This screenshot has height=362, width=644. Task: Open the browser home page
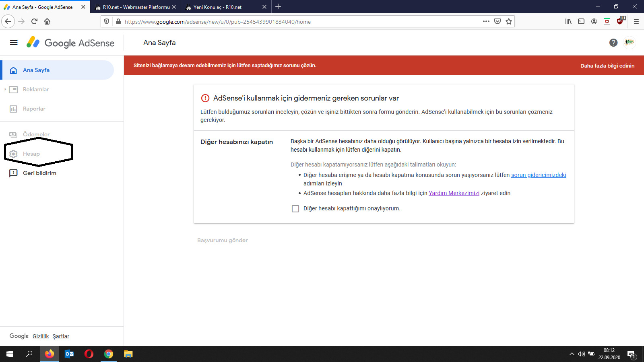(47, 21)
